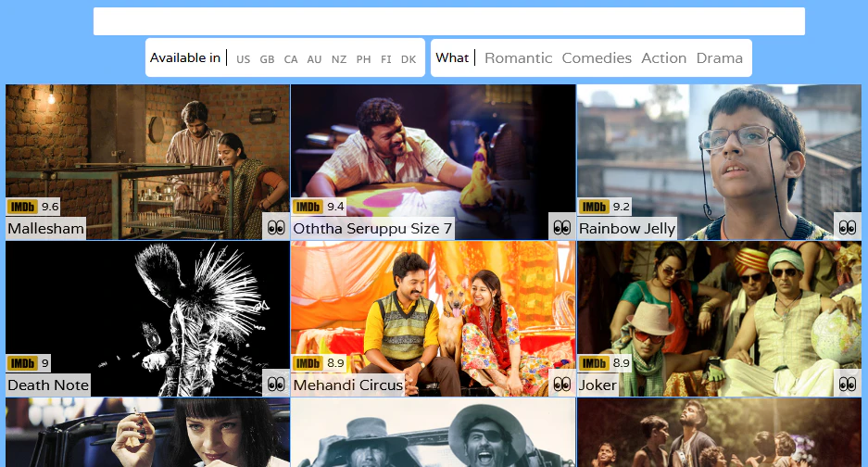Open the Rainbow Jelly title link
This screenshot has width=868, height=467.
pos(626,228)
